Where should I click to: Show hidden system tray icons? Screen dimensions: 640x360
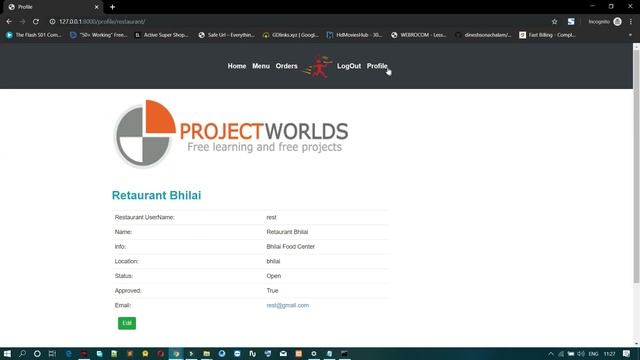(x=551, y=354)
